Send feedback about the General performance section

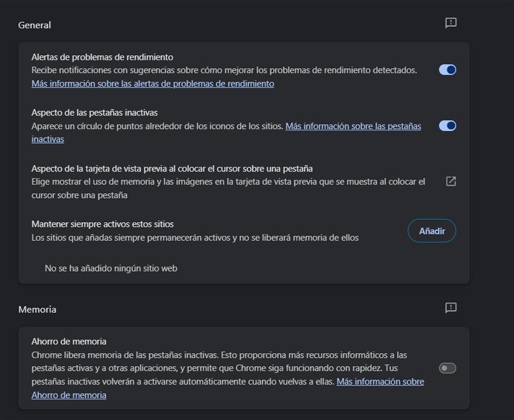(x=450, y=22)
